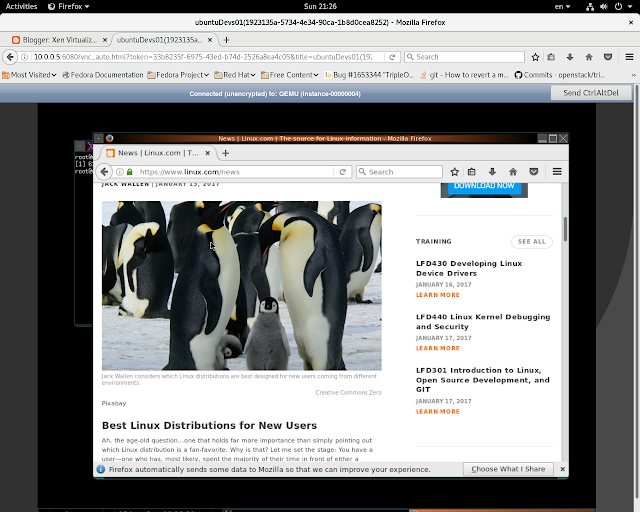The image size is (640, 512).
Task: Open new tab in inner Firefox
Action: point(225,153)
